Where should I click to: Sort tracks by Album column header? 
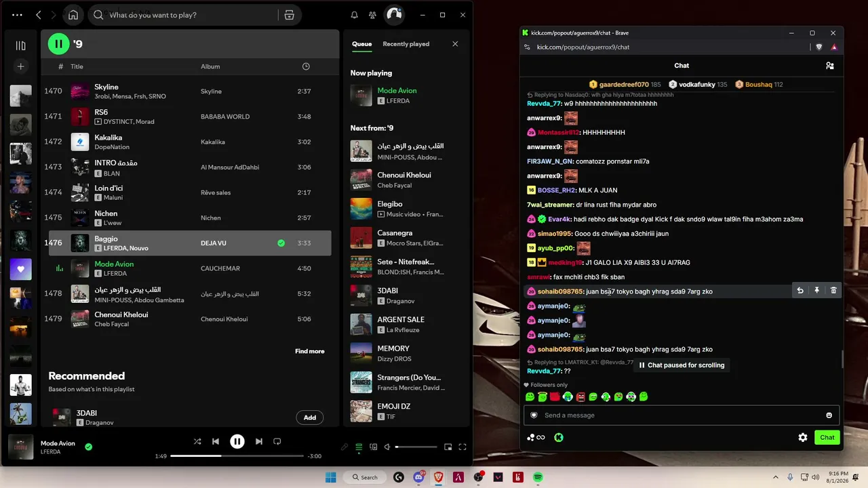click(x=210, y=66)
